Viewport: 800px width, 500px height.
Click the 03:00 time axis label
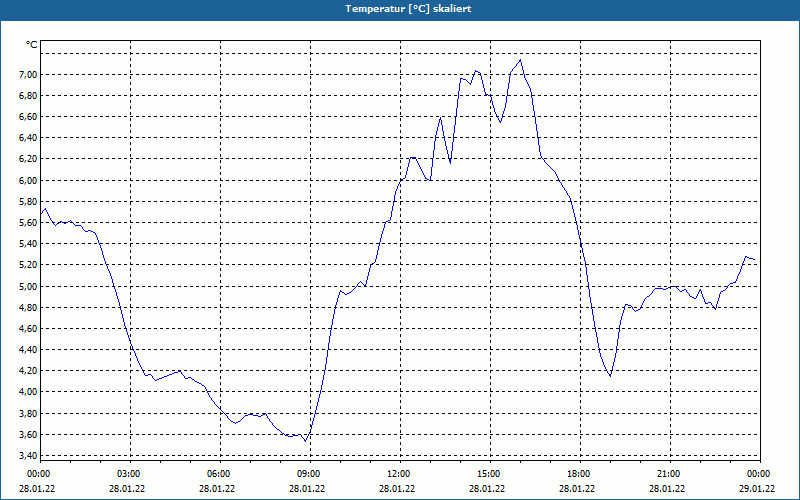(128, 474)
